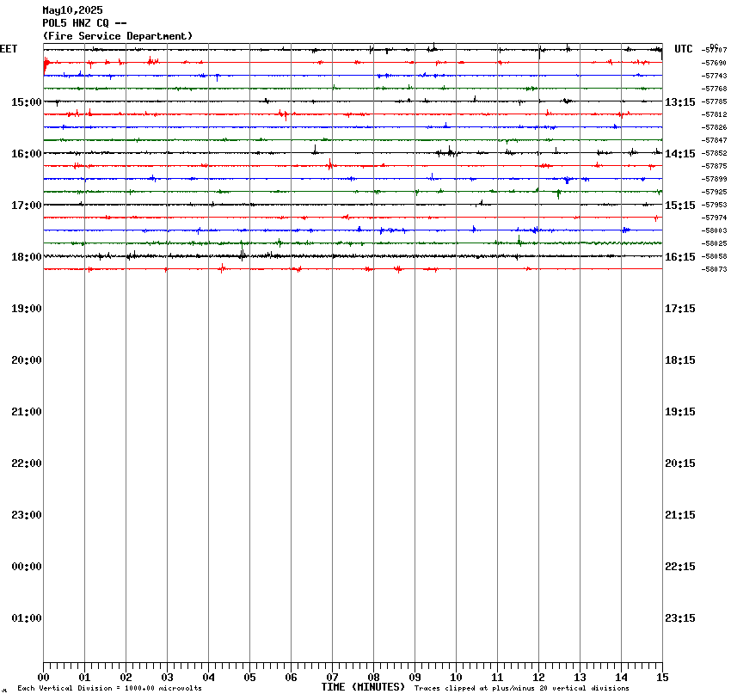Viewport: 731px width, 700px height.
Task: Click the 15:00 EET time label
Action: (27, 102)
